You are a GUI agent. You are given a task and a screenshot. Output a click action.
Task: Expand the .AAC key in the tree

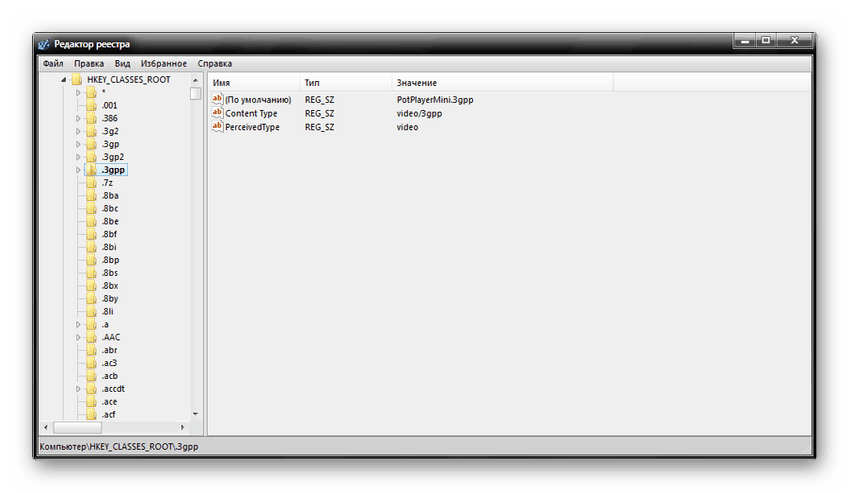78,337
